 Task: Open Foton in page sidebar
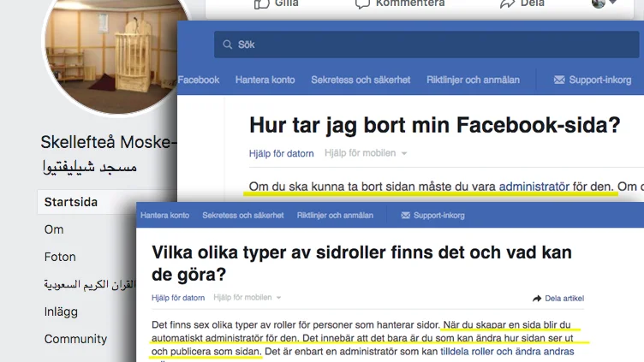point(60,257)
